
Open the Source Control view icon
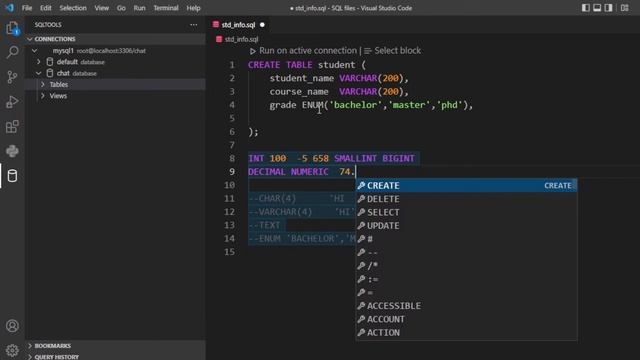coord(12,77)
